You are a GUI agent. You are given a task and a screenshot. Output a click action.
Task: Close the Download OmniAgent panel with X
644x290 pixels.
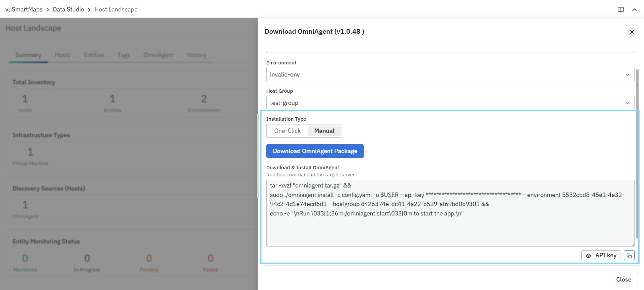click(x=632, y=32)
